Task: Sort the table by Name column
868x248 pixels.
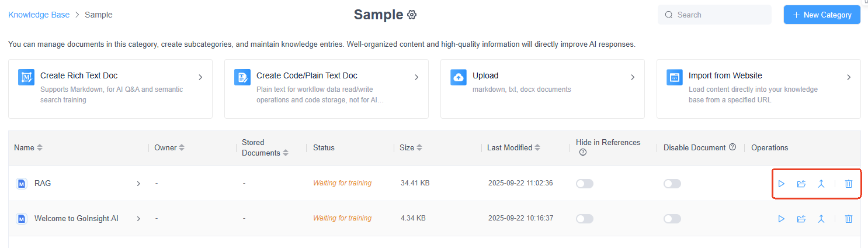Action: 40,148
